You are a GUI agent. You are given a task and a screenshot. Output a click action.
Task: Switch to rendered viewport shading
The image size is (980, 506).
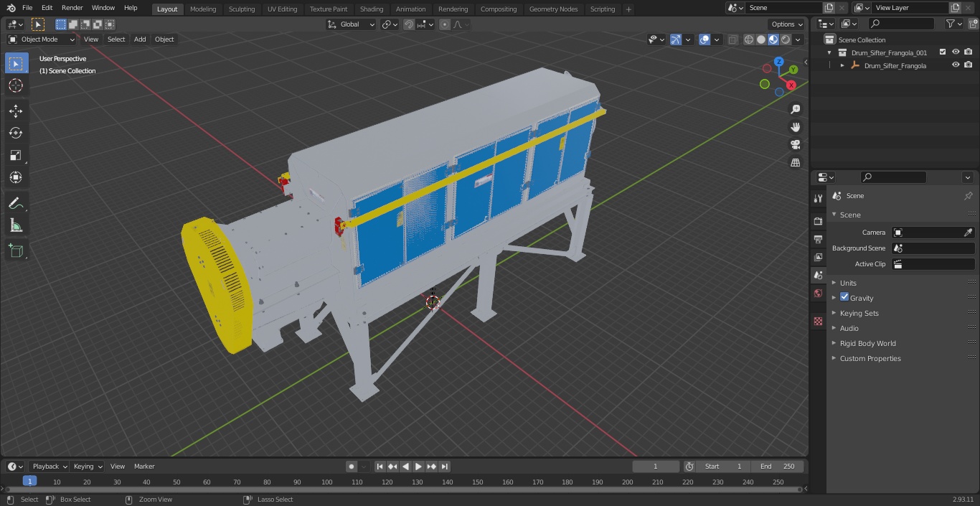point(786,39)
